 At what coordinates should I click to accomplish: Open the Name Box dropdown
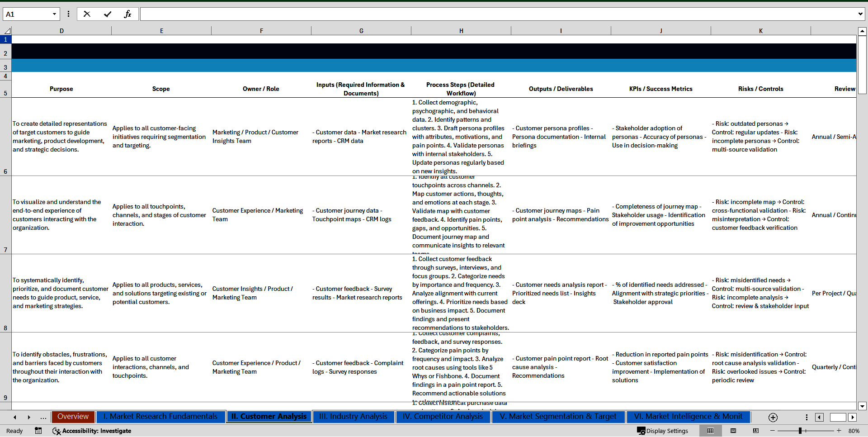coord(54,14)
